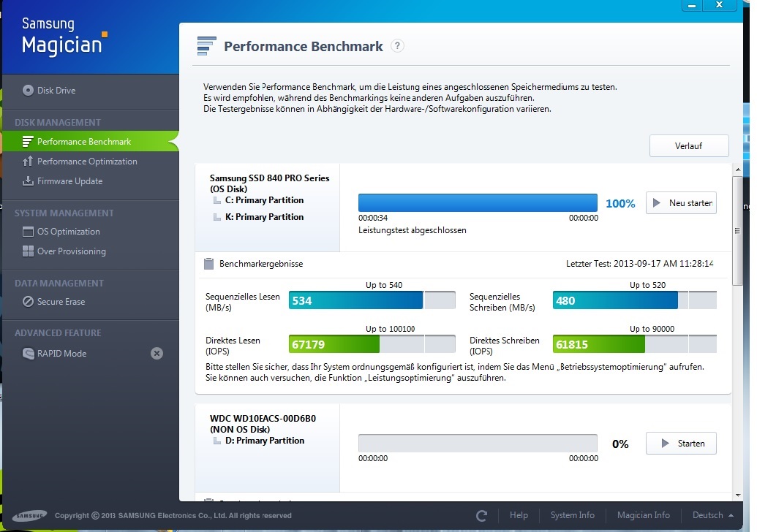Click the Disk Drive disc icon
The image size is (757, 532).
point(28,90)
